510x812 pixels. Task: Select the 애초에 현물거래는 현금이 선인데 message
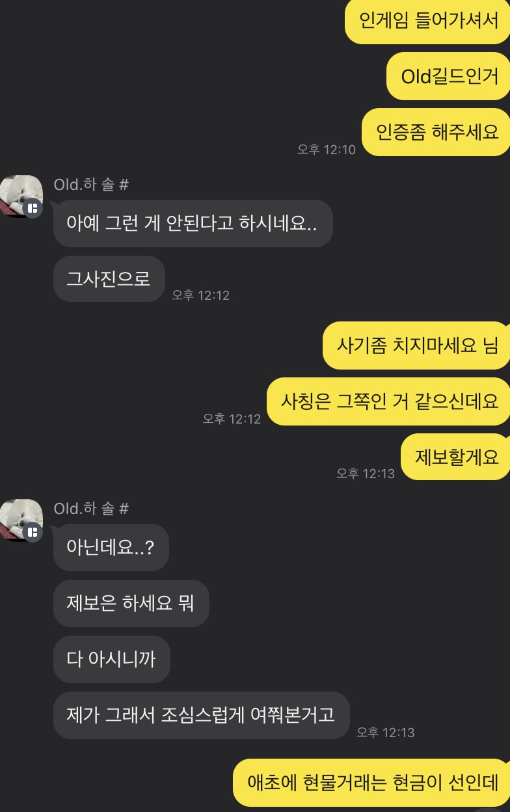(371, 782)
